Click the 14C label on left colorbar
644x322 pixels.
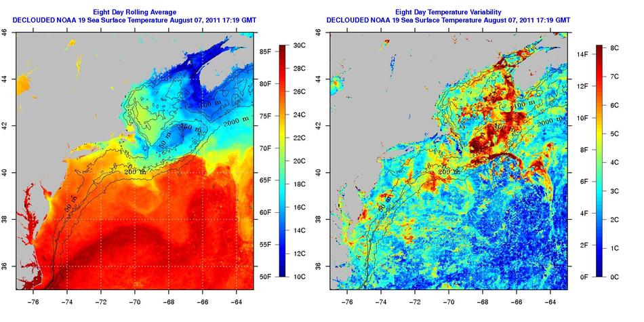coord(300,230)
